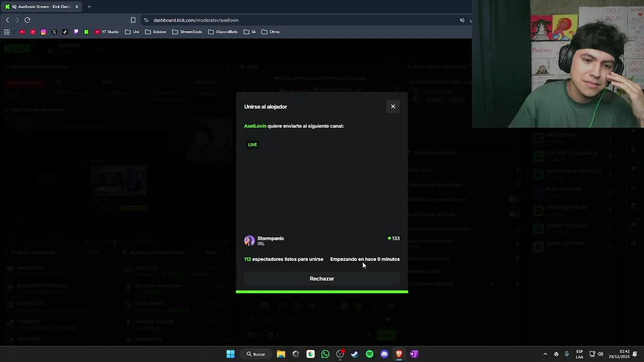This screenshot has width=644, height=362.
Task: Open the Instagram bookmark
Action: click(x=44, y=32)
